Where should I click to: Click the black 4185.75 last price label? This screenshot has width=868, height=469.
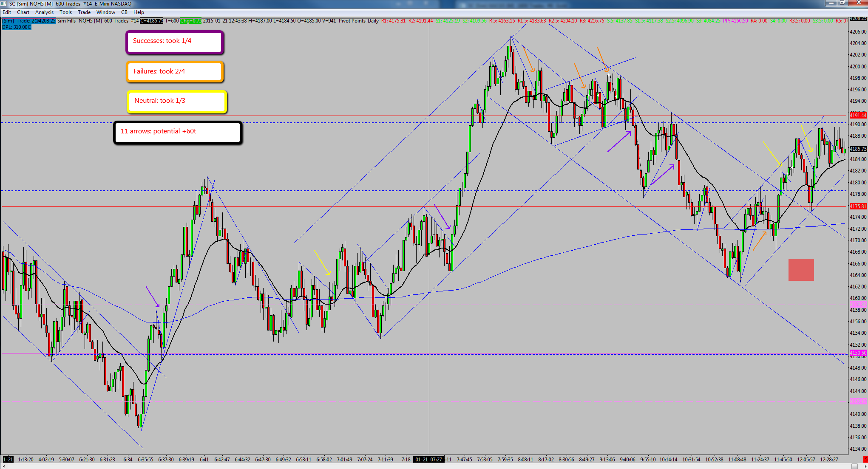pyautogui.click(x=858, y=149)
